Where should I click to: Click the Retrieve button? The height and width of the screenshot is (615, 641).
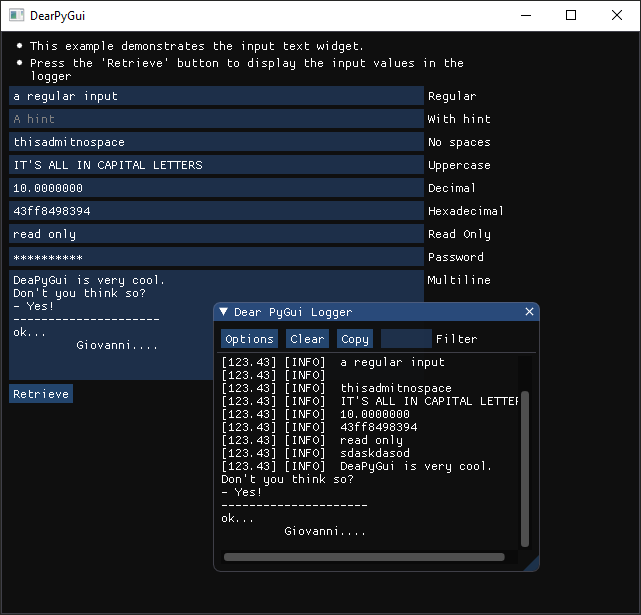pyautogui.click(x=41, y=393)
